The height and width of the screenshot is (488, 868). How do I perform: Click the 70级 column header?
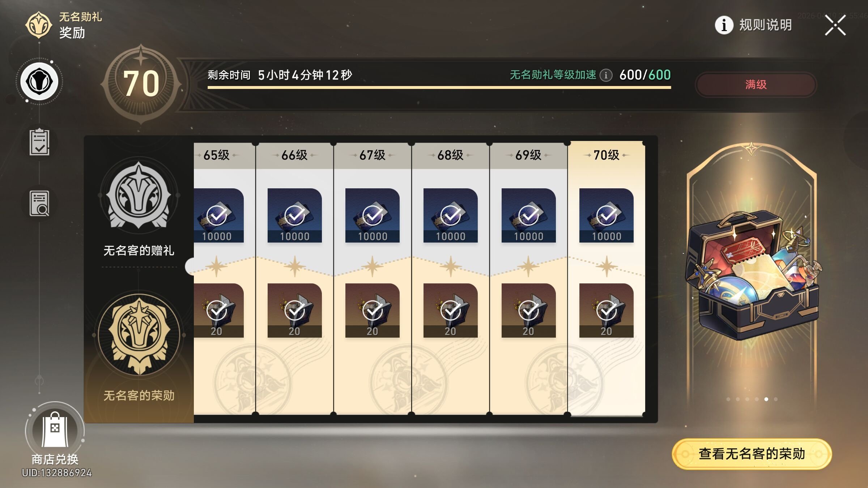coord(607,155)
